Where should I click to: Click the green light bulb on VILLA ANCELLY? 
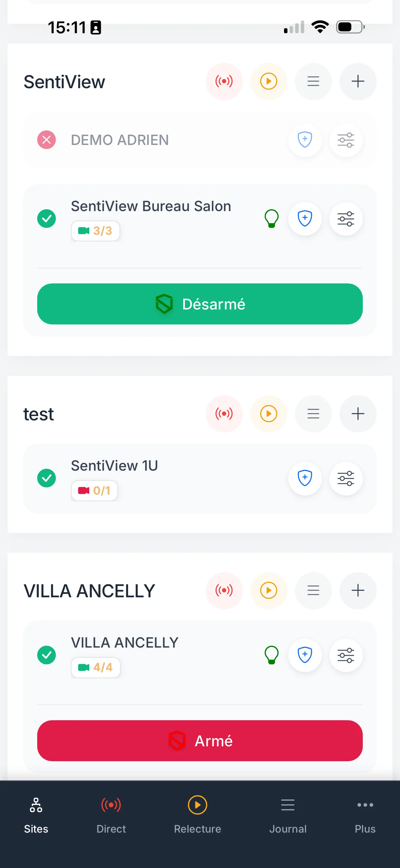(271, 655)
